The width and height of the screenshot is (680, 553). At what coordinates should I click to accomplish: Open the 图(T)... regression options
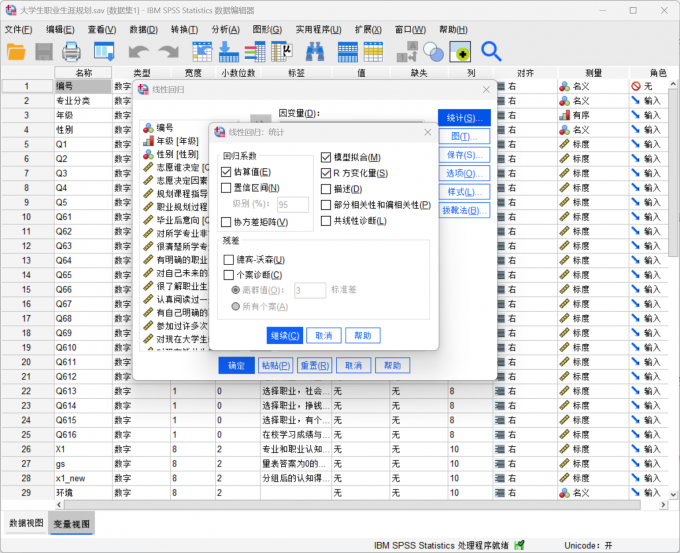click(464, 136)
